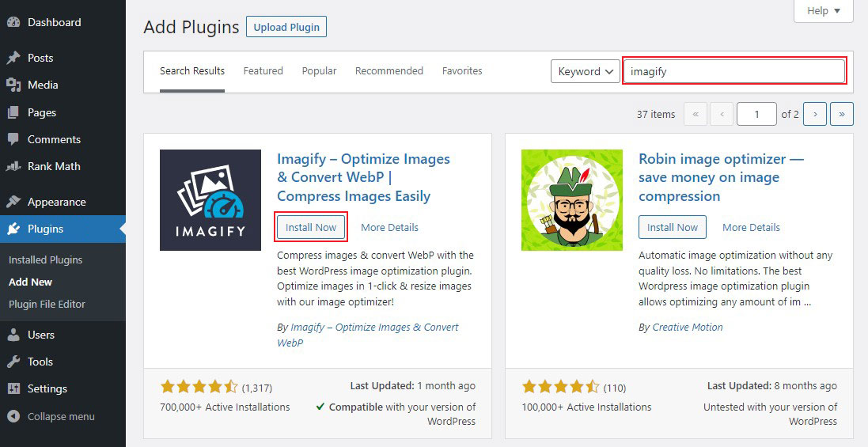Click the Upload Plugin button

coord(286,27)
